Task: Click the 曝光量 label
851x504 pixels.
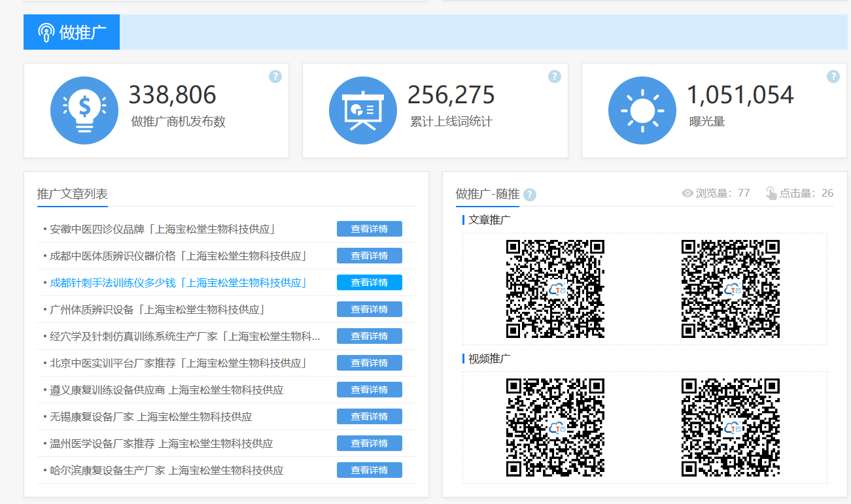Action: coord(707,122)
